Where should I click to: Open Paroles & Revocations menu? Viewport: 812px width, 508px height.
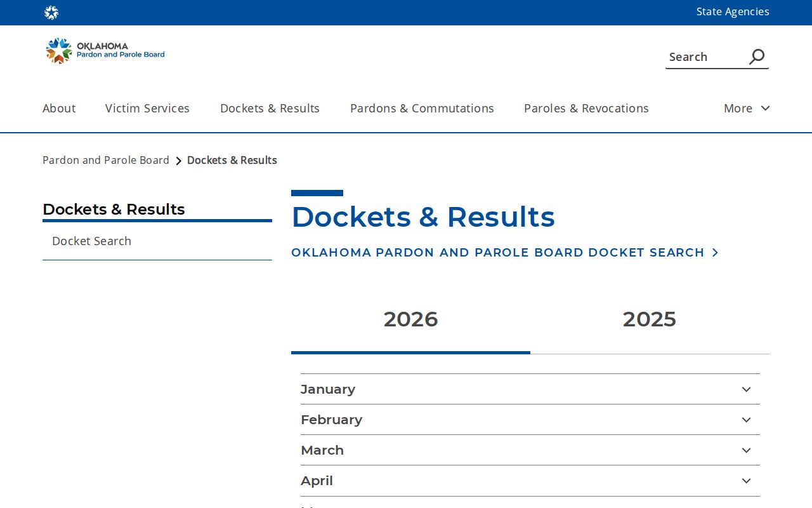[x=586, y=109]
